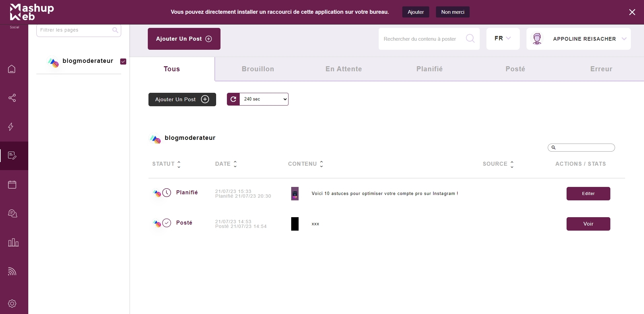Open the calendar icon in sidebar
The height and width of the screenshot is (314, 644).
tap(12, 185)
